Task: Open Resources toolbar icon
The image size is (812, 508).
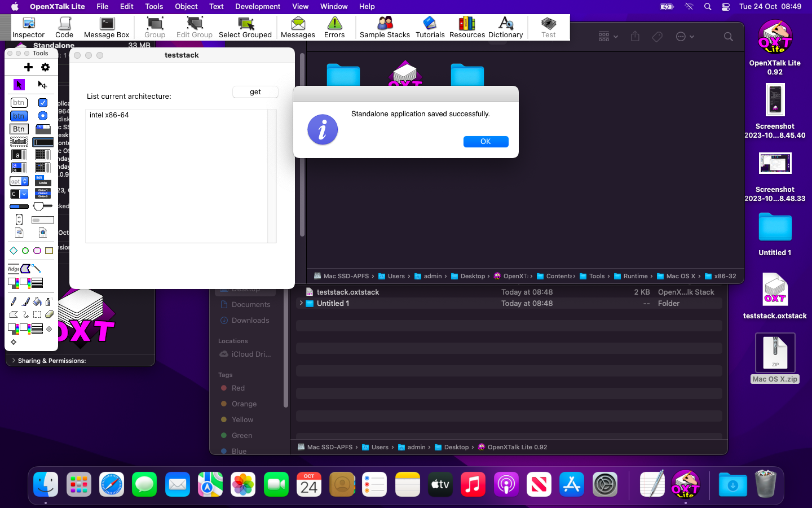Action: tap(467, 27)
